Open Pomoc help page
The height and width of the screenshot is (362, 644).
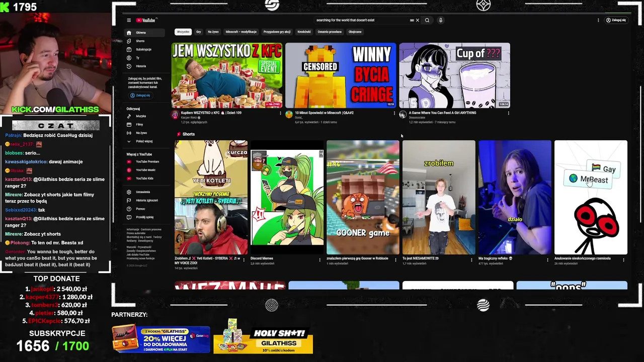(145, 209)
